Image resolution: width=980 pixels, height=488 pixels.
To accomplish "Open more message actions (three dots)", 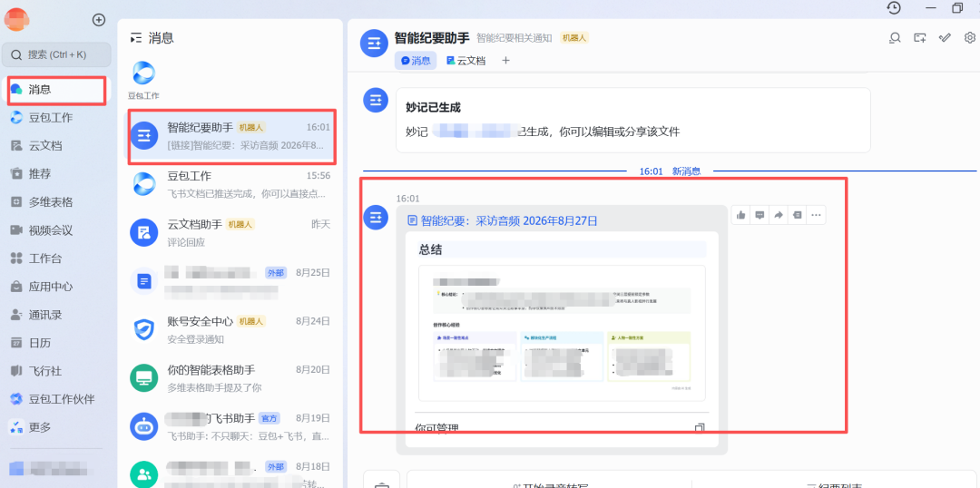I will [x=816, y=215].
